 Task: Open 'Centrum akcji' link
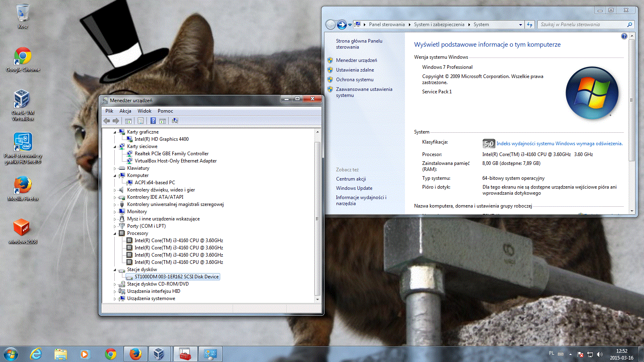(351, 179)
